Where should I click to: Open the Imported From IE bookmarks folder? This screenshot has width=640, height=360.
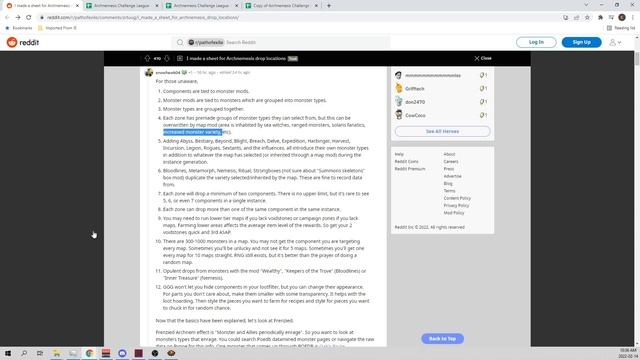coord(57,28)
